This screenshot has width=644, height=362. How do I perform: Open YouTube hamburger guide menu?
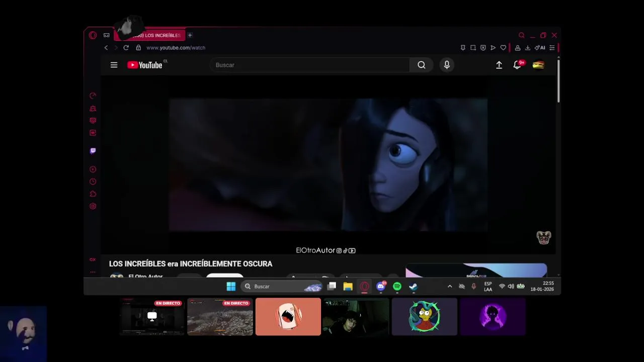coord(114,65)
